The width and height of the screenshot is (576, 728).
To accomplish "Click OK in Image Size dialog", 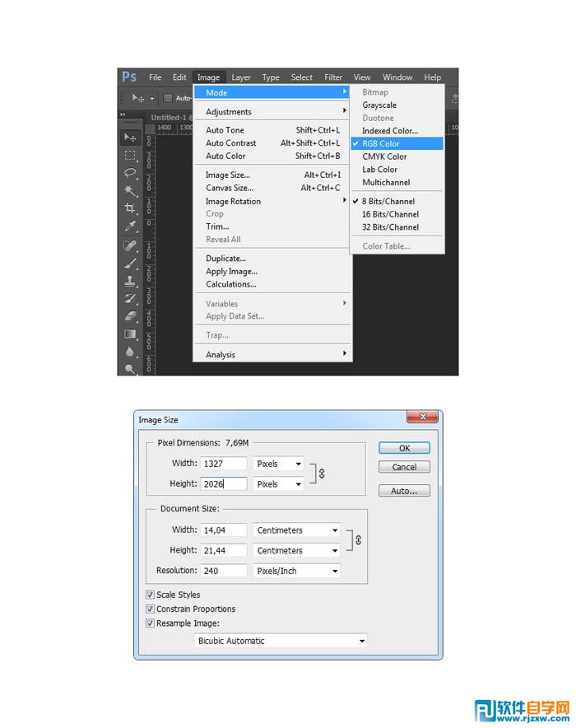I will point(404,448).
